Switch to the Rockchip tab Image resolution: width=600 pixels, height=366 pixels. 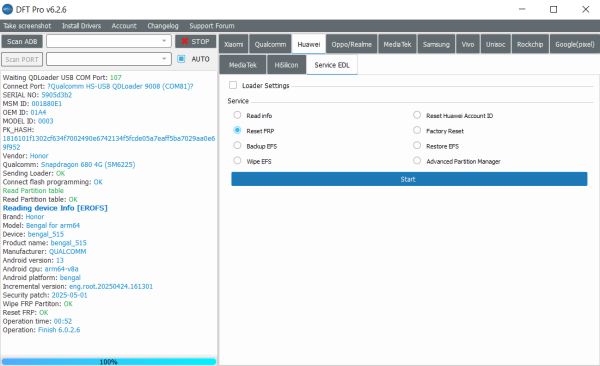[530, 44]
